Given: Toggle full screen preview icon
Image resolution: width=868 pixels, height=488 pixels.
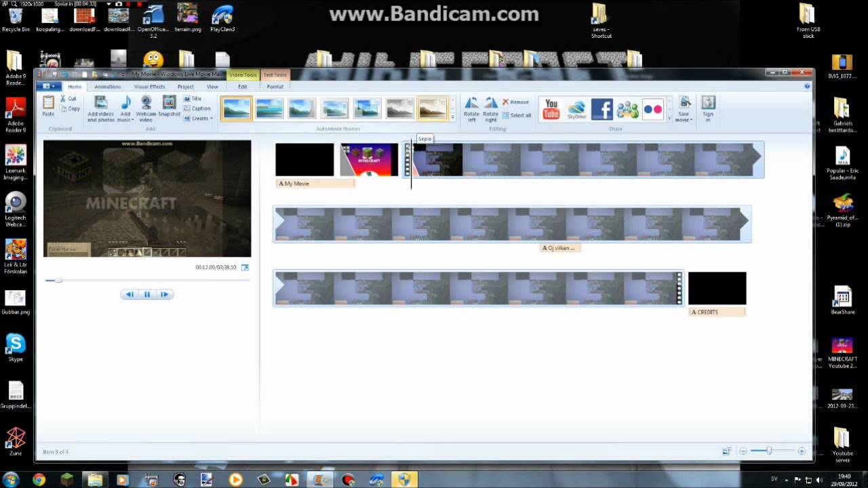Looking at the screenshot, I should pyautogui.click(x=245, y=268).
